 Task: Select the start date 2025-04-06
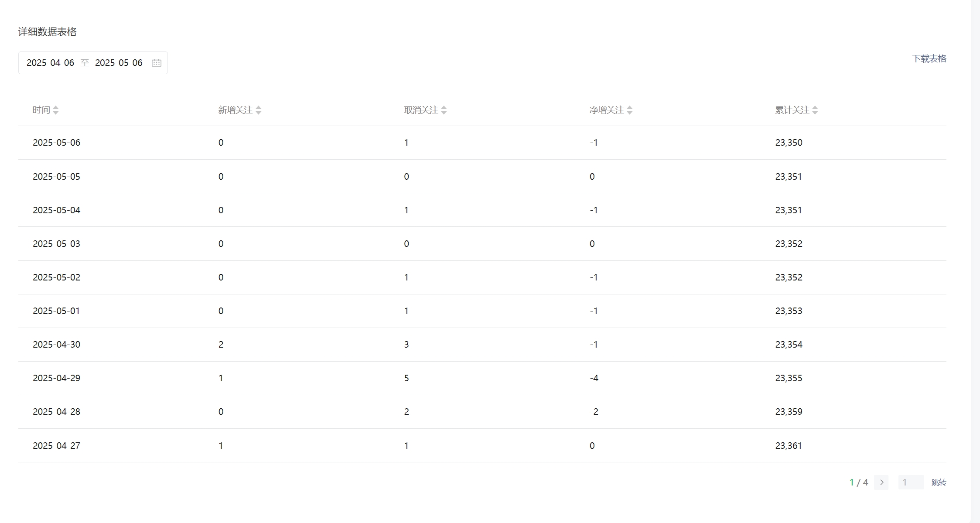[x=50, y=63]
